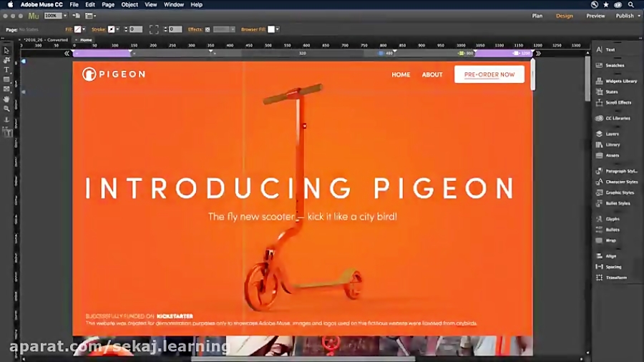Open the Edit menu
Image resolution: width=644 pixels, height=362 pixels.
(x=90, y=4)
